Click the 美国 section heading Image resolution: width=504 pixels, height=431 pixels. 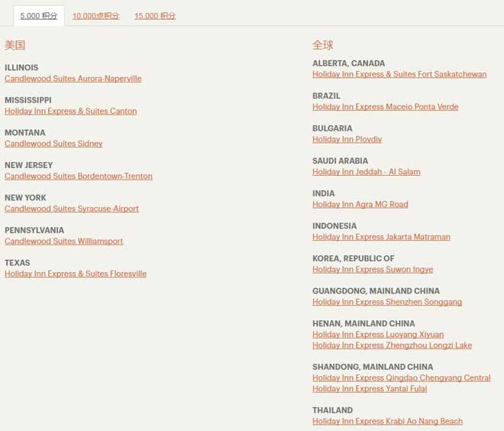coord(15,45)
